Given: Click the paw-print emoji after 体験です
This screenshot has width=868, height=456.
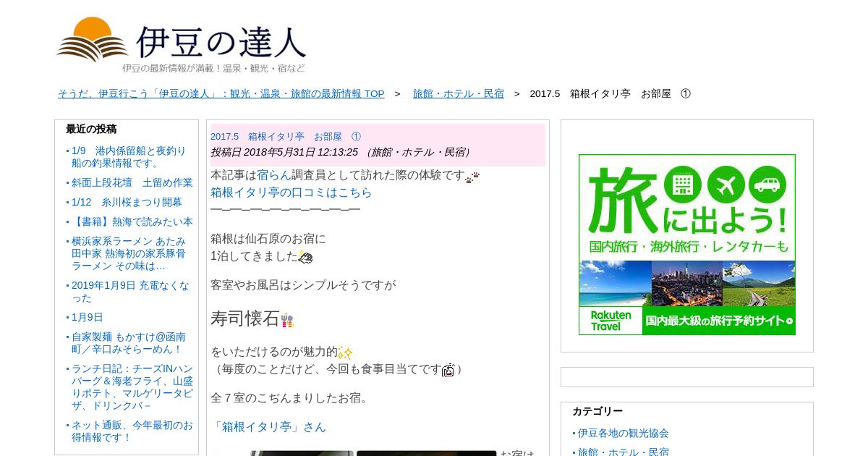Looking at the screenshot, I should (x=472, y=177).
